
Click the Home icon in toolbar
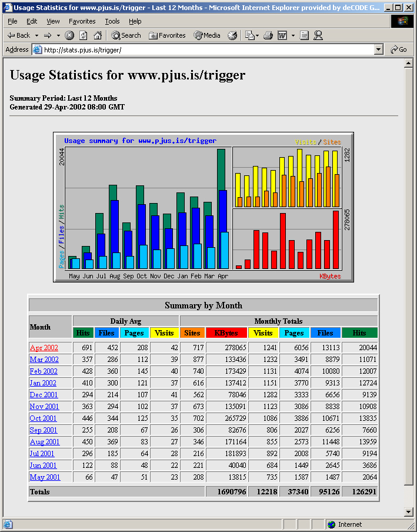click(98, 35)
